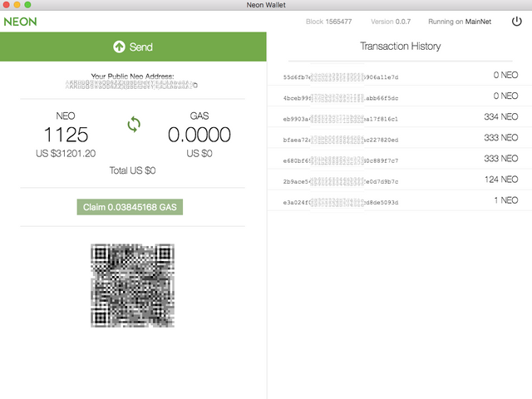Image resolution: width=532 pixels, height=399 pixels.
Task: Click Block 1565477 indicator
Action: pyautogui.click(x=329, y=22)
